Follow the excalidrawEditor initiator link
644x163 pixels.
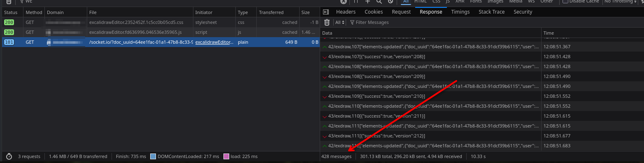[x=214, y=42]
